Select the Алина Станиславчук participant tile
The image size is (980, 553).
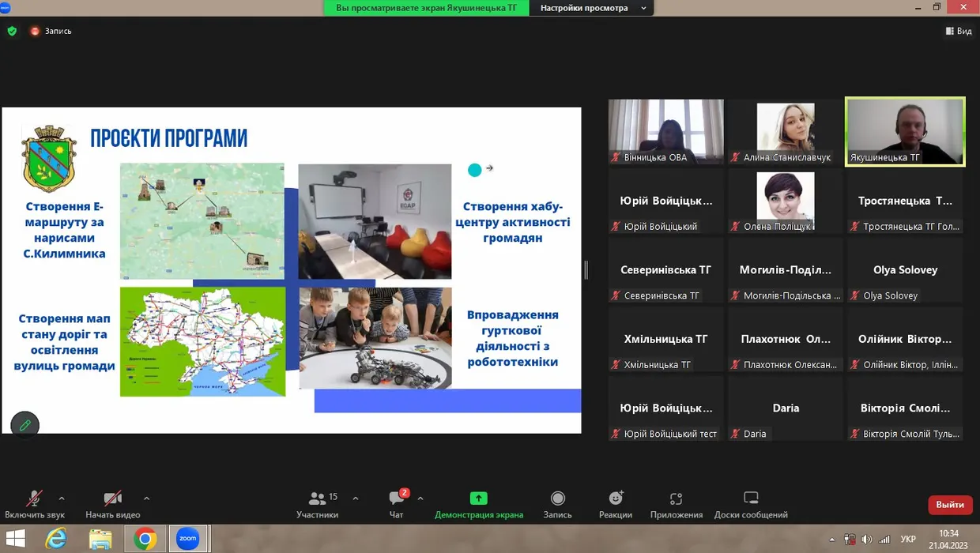click(786, 132)
